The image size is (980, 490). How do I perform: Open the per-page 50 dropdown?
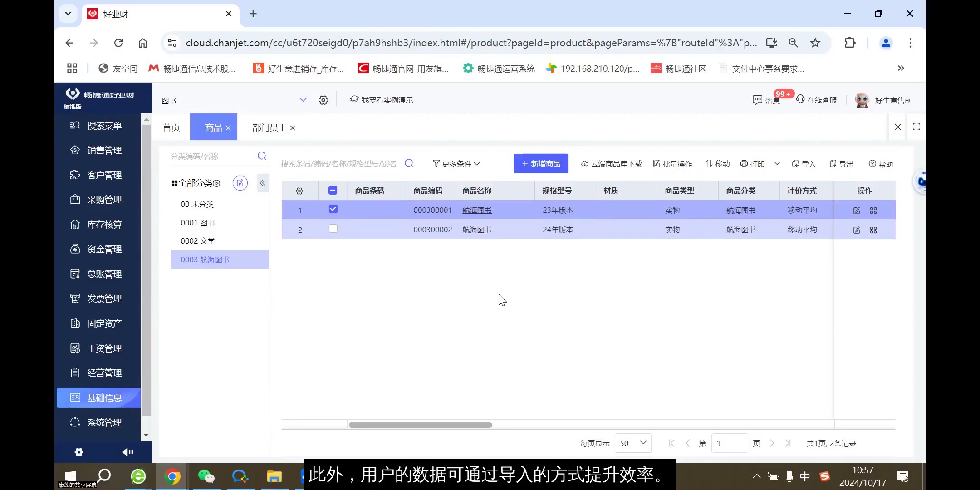(632, 443)
